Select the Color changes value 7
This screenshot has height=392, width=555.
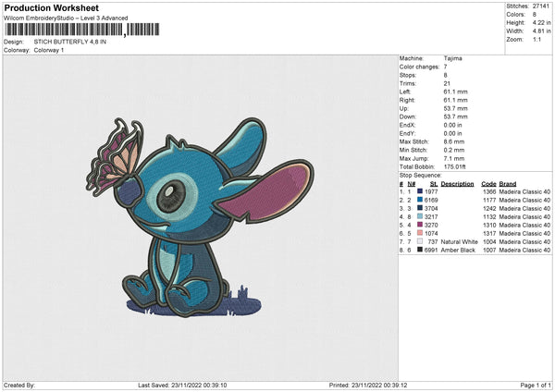pyautogui.click(x=445, y=67)
